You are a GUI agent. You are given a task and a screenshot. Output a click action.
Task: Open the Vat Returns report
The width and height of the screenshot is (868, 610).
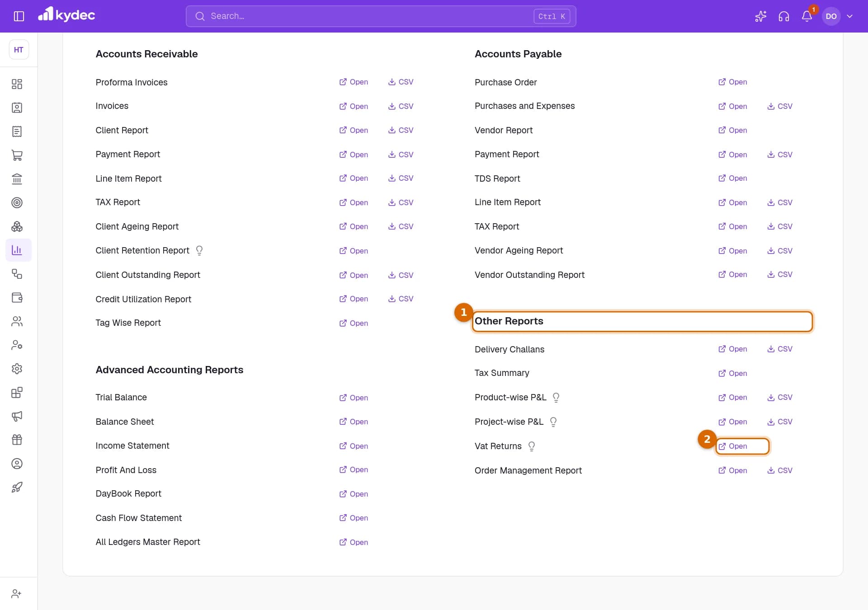tap(732, 446)
